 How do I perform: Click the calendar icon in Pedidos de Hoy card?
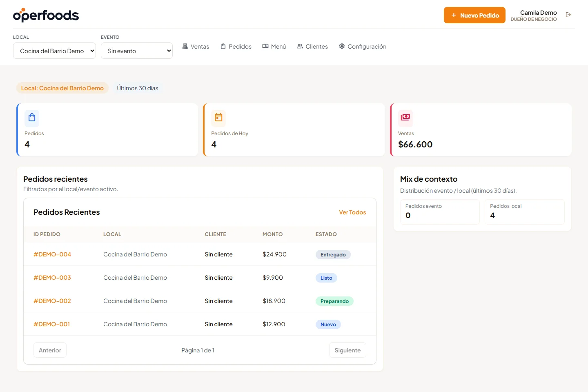coord(218,118)
